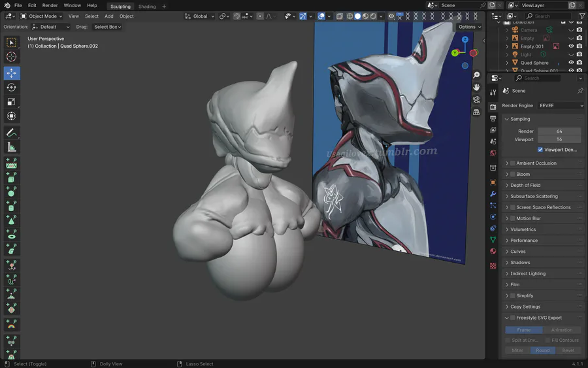Image resolution: width=588 pixels, height=368 pixels.
Task: Click the pan hand viewport icon
Action: [x=476, y=88]
